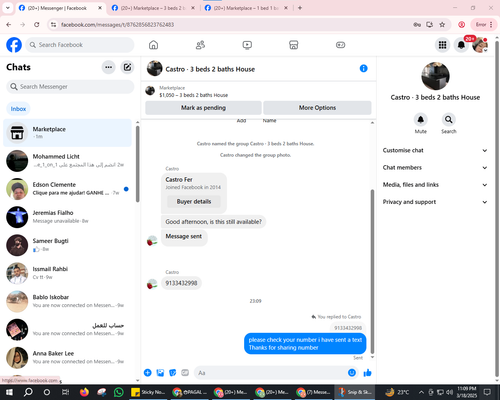The width and height of the screenshot is (500, 400).
Task: Open the Marketplace icon in top navigation
Action: (x=294, y=45)
